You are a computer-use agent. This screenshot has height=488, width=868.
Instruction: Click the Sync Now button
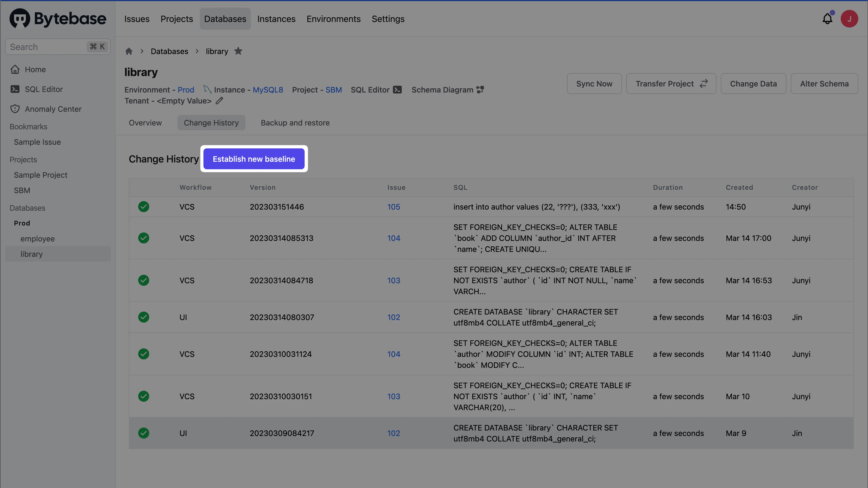point(594,84)
